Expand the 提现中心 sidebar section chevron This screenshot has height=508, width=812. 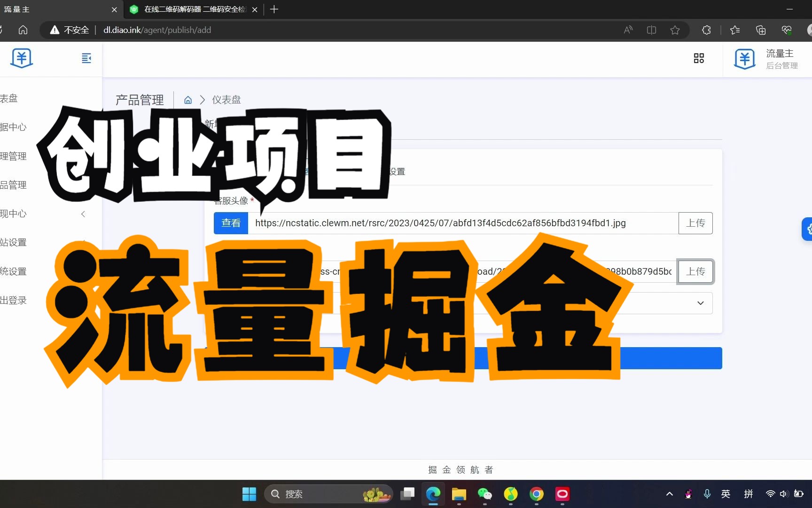point(83,214)
